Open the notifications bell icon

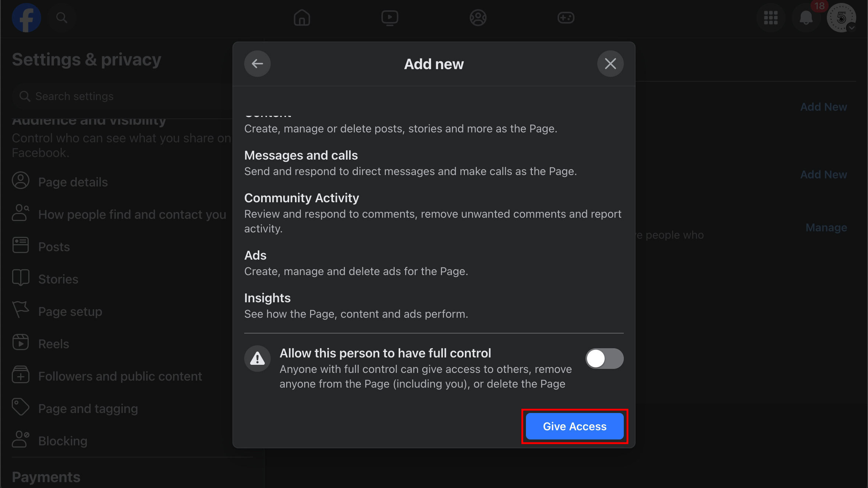coord(806,18)
